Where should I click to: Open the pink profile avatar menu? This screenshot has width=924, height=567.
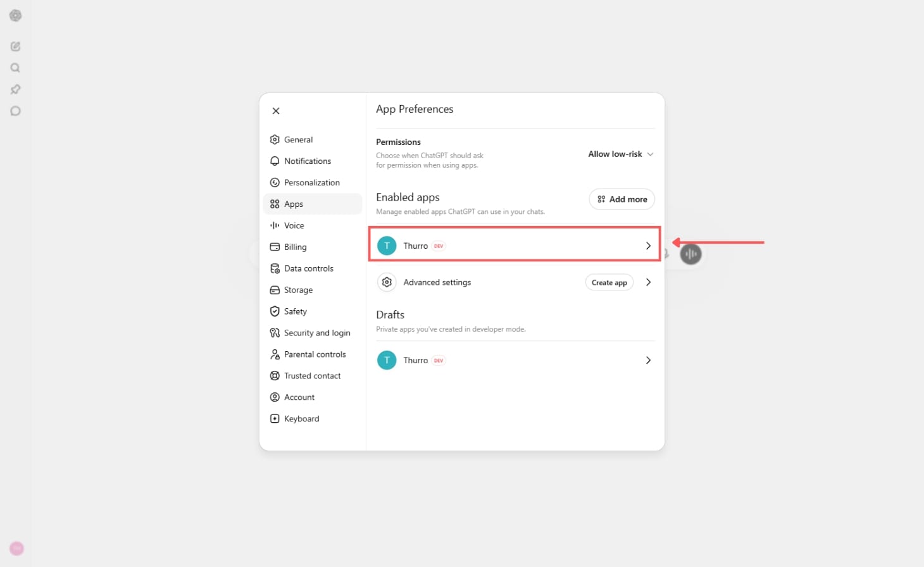17,549
